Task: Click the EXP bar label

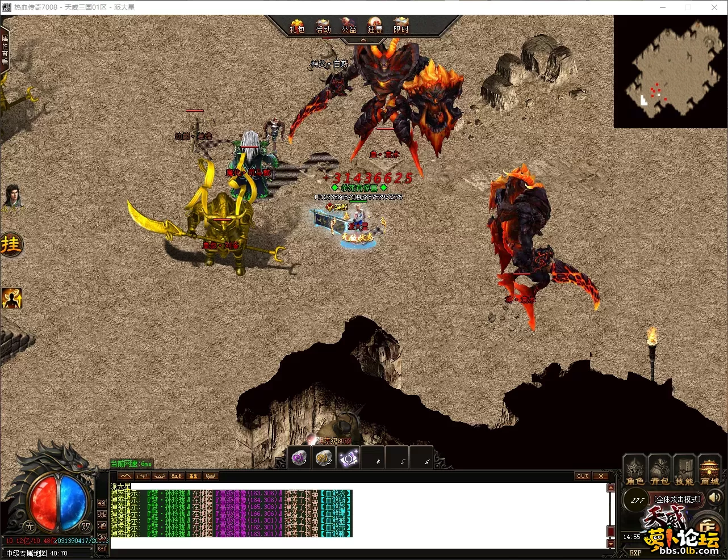Action: coord(635,553)
